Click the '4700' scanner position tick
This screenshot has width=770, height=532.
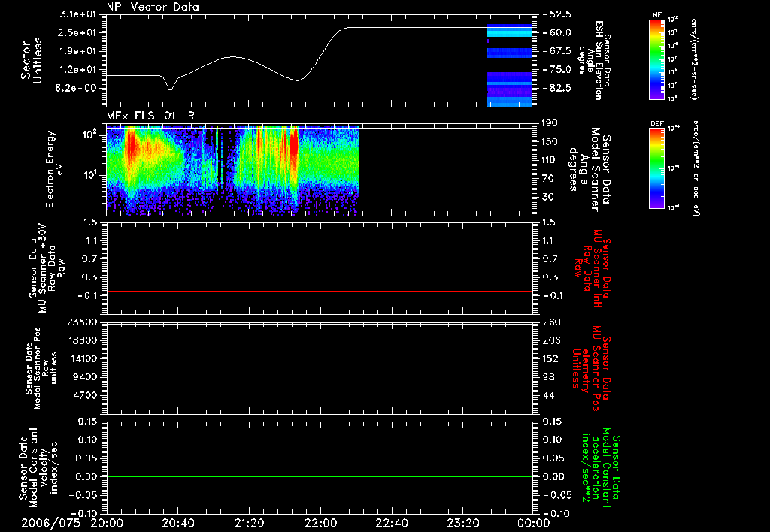[85, 395]
